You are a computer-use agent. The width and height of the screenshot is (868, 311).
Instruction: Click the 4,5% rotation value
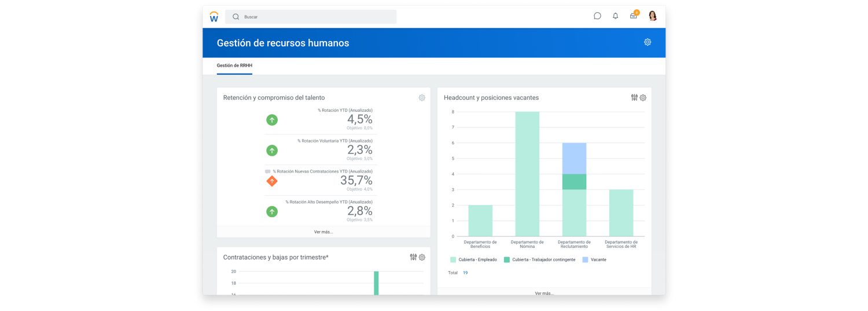(x=359, y=119)
